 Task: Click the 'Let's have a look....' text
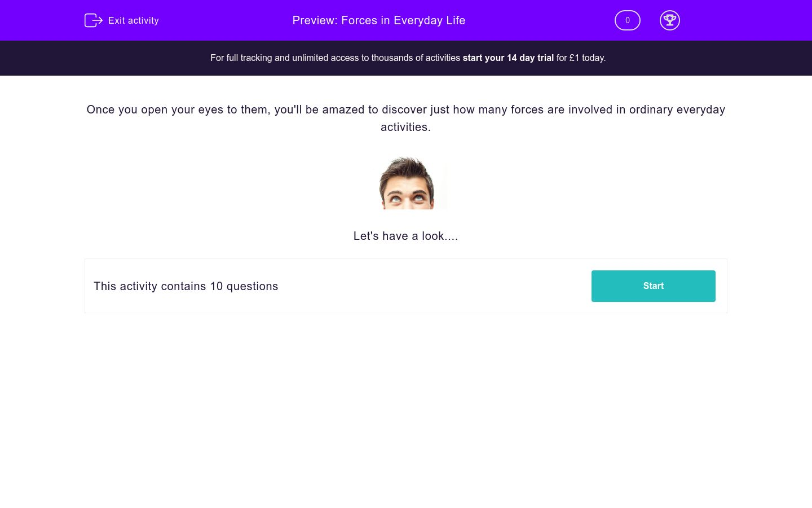(x=405, y=237)
